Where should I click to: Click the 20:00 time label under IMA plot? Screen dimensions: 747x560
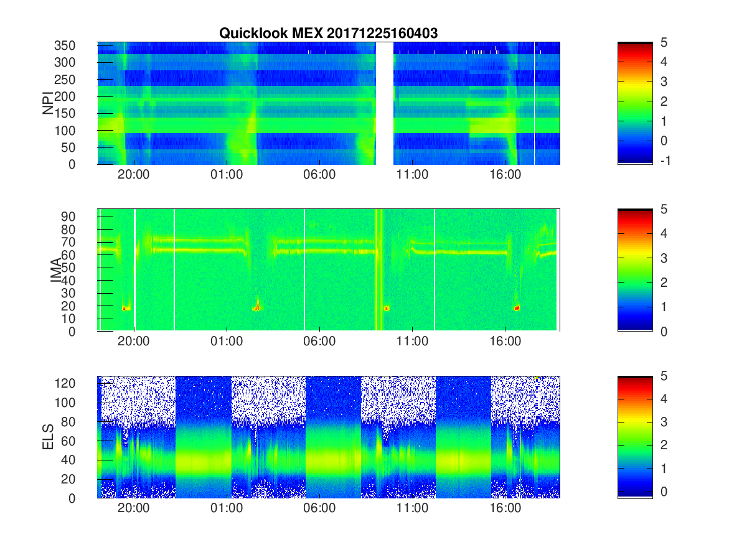134,342
